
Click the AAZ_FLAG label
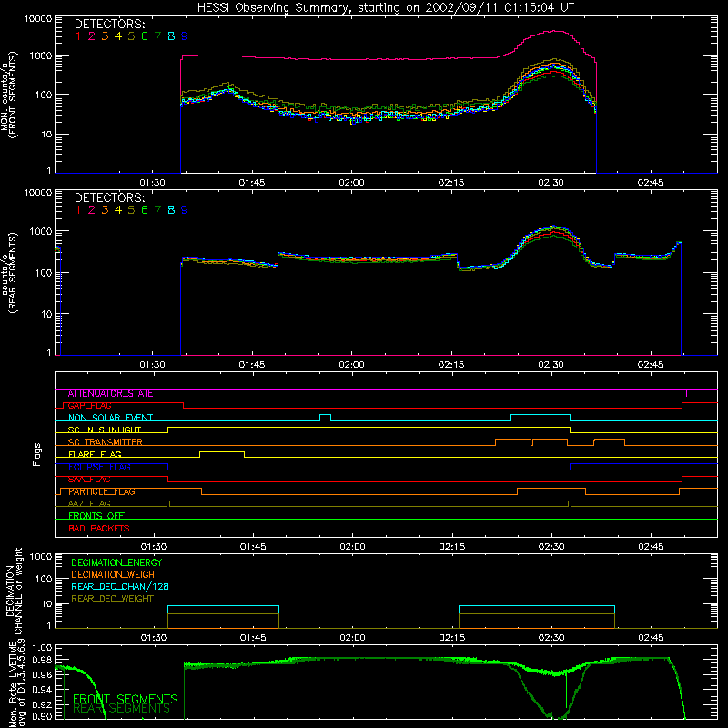(89, 504)
